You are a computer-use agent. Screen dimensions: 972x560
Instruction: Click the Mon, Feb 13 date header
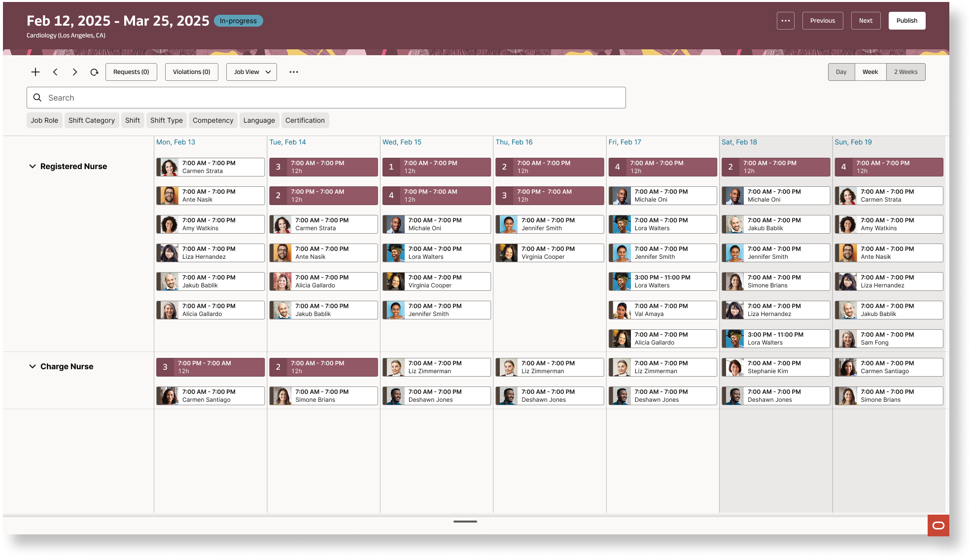pos(175,142)
